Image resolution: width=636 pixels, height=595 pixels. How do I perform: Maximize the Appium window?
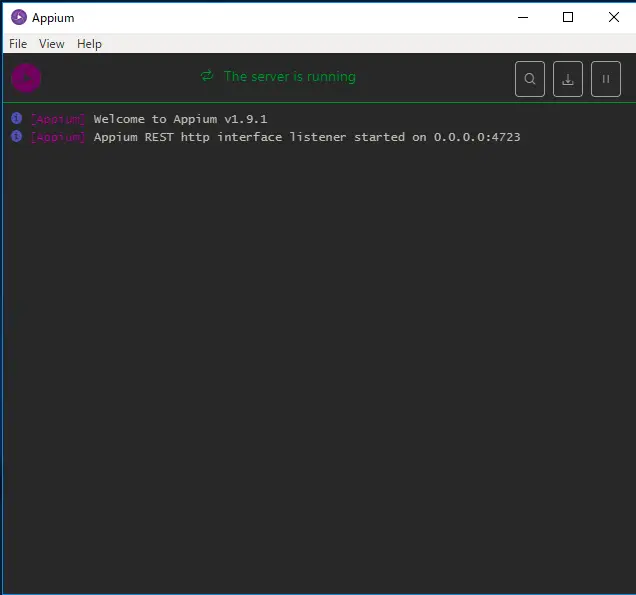click(568, 17)
